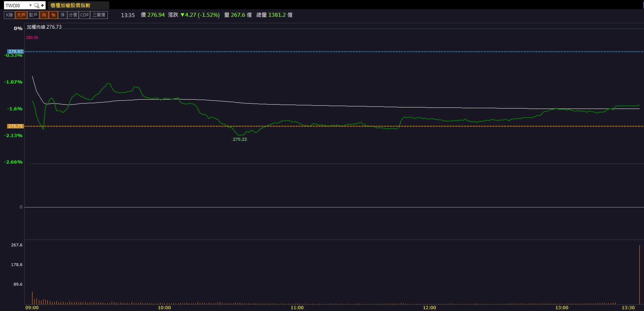Click the 178.6 volume axis label

click(17, 265)
